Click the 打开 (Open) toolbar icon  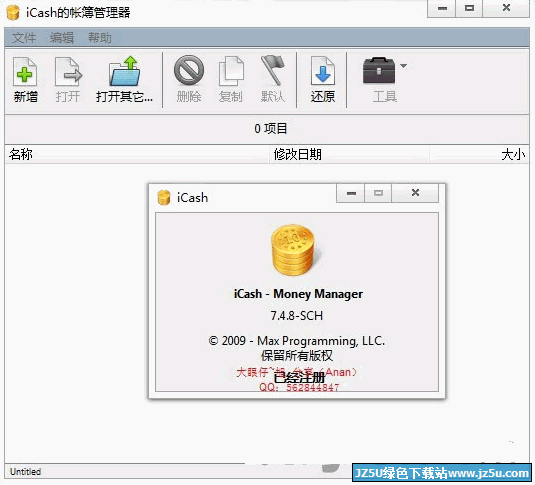[x=68, y=72]
